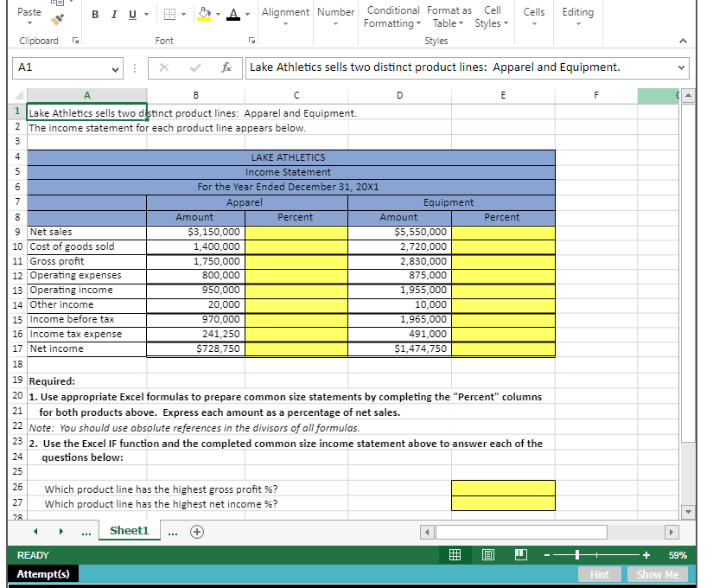Click the Insert Function fx icon
The image size is (713, 588).
pyautogui.click(x=226, y=67)
